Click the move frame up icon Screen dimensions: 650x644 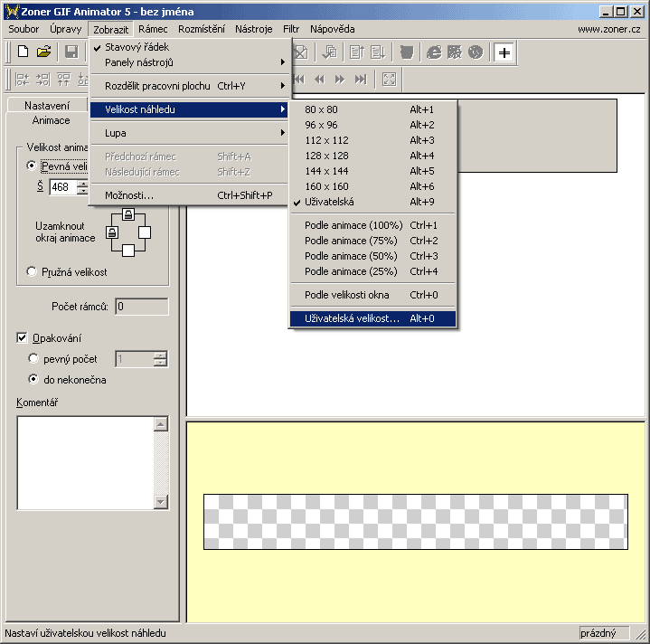coord(357,52)
